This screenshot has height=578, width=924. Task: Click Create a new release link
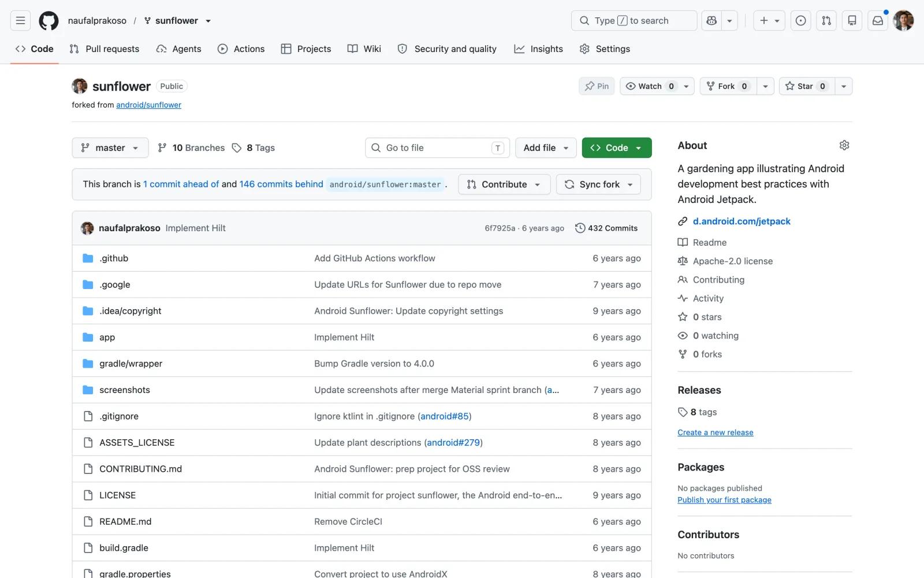tap(715, 433)
